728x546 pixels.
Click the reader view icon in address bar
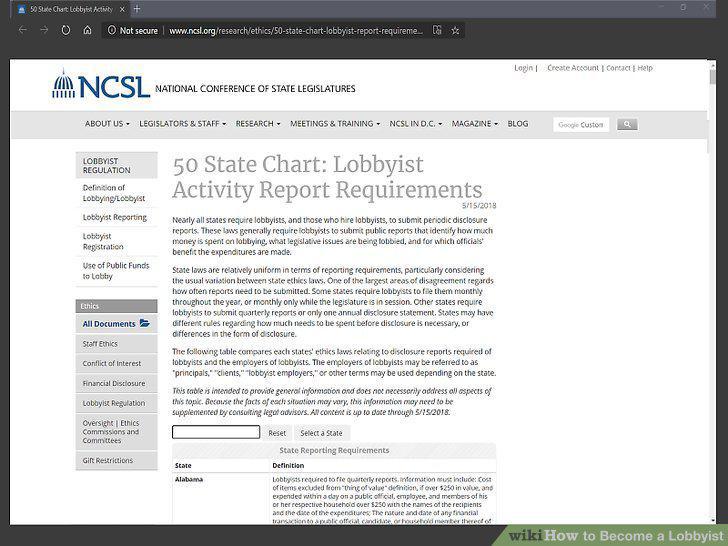coord(437,30)
